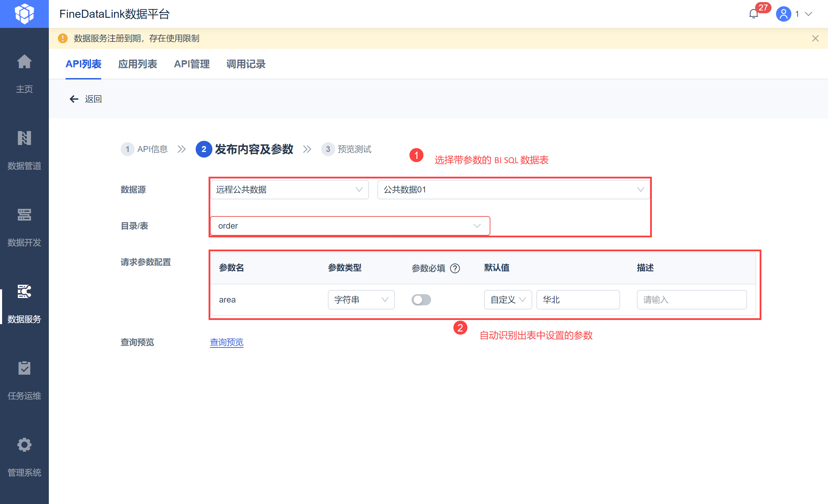
Task: Click the 描述 请输入 input field
Action: [692, 300]
